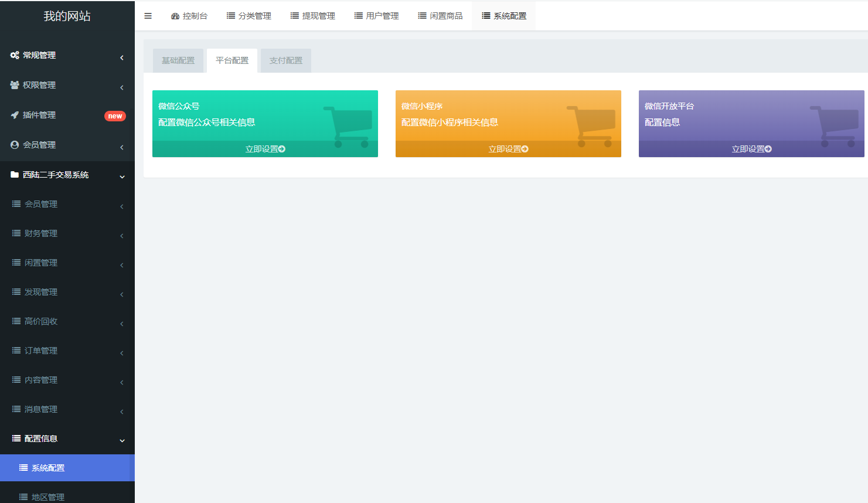Open 消息管理 in the sidebar
The image size is (868, 503).
(x=67, y=409)
